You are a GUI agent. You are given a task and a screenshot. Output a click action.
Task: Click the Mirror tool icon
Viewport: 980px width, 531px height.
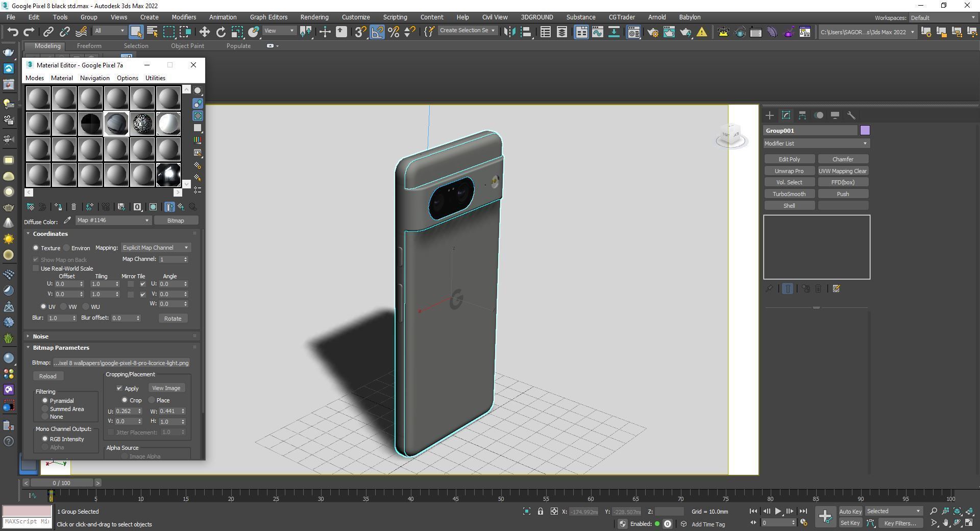point(509,32)
